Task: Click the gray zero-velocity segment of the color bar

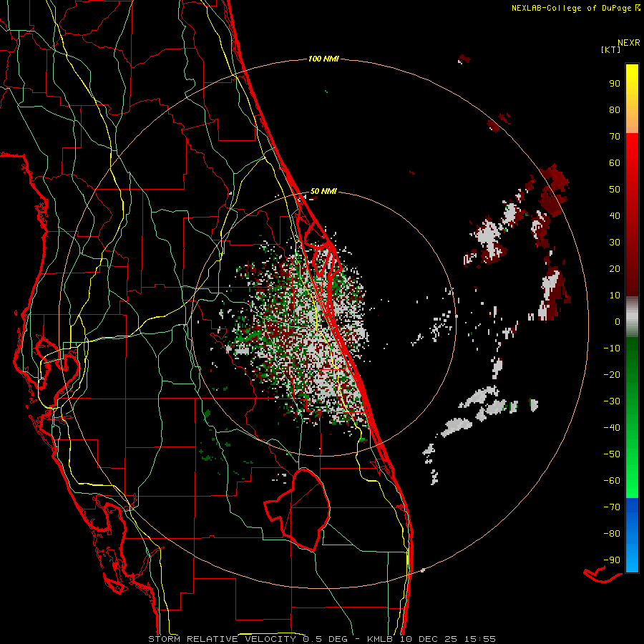Action: 632,317
